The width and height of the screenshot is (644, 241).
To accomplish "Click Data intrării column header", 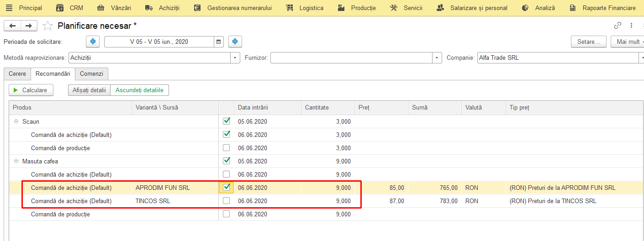I will [x=268, y=108].
